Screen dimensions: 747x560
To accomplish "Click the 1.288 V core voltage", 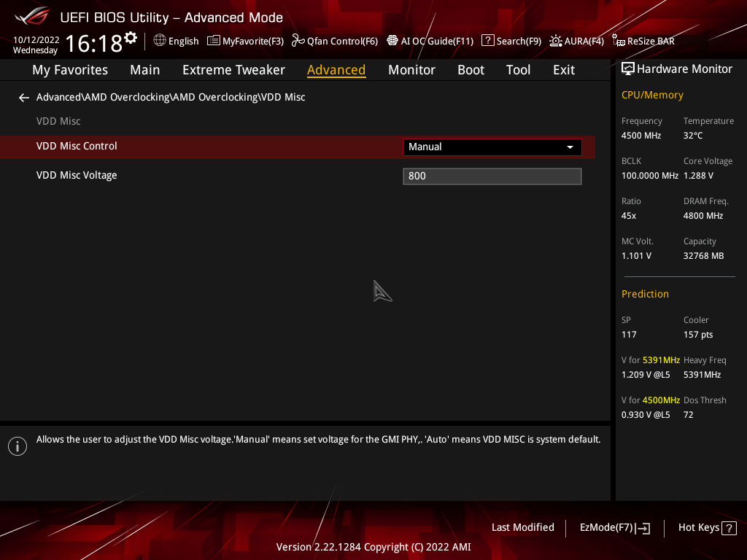I will [698, 176].
